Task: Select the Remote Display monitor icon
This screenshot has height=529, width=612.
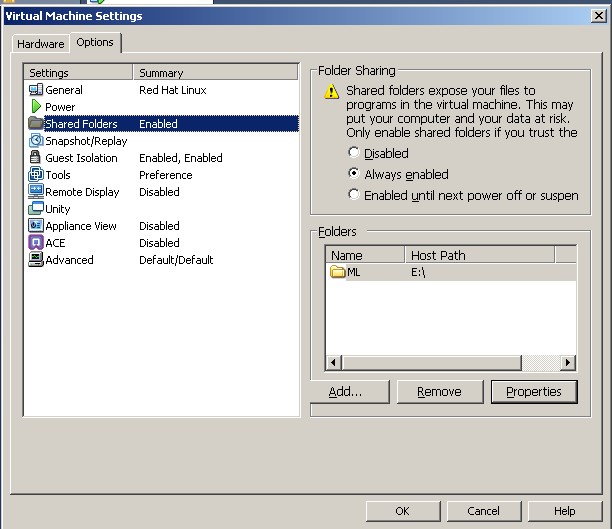Action: tap(36, 192)
